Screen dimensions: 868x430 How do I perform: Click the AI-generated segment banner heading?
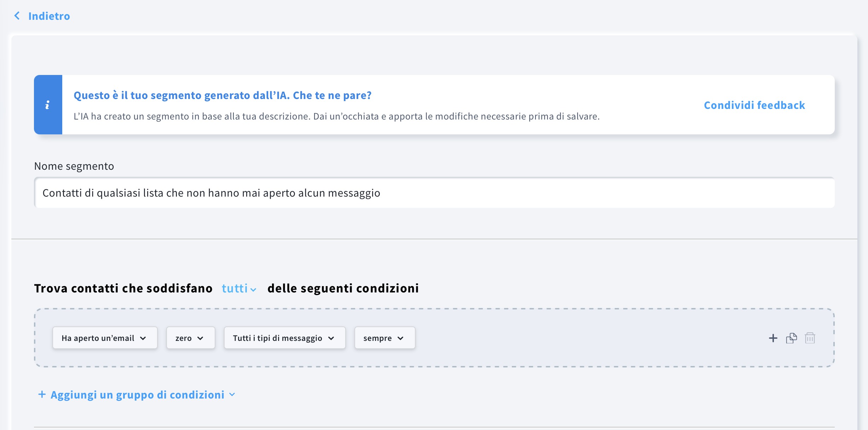[x=223, y=95]
